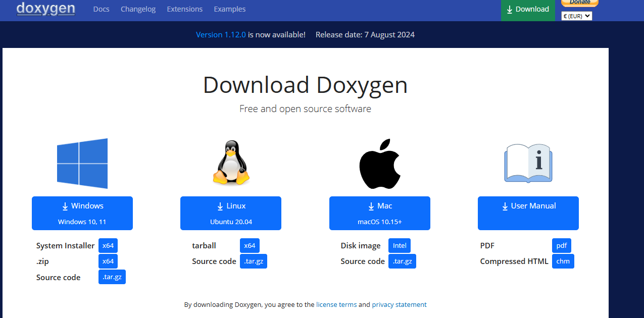
Task: Download Doxygen for Windows 10, 11
Action: (x=82, y=213)
